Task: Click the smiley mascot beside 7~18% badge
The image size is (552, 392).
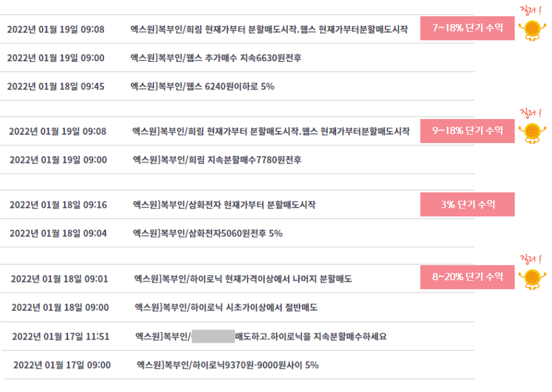Action: [x=532, y=31]
